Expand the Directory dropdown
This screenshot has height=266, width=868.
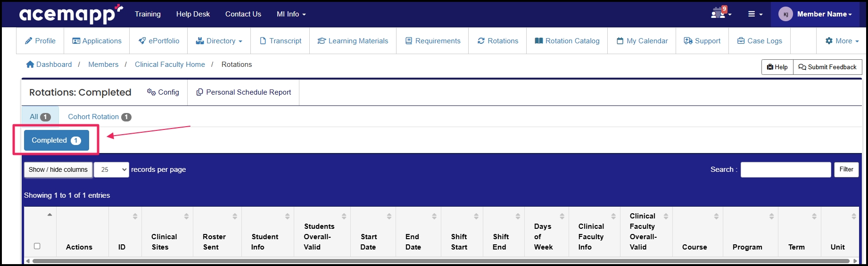point(219,41)
